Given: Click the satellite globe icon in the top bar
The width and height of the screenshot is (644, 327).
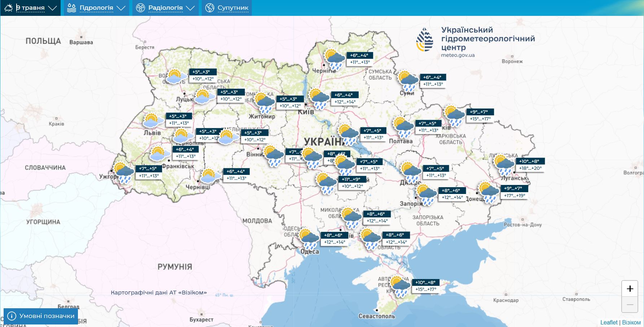Looking at the screenshot, I should [x=210, y=8].
